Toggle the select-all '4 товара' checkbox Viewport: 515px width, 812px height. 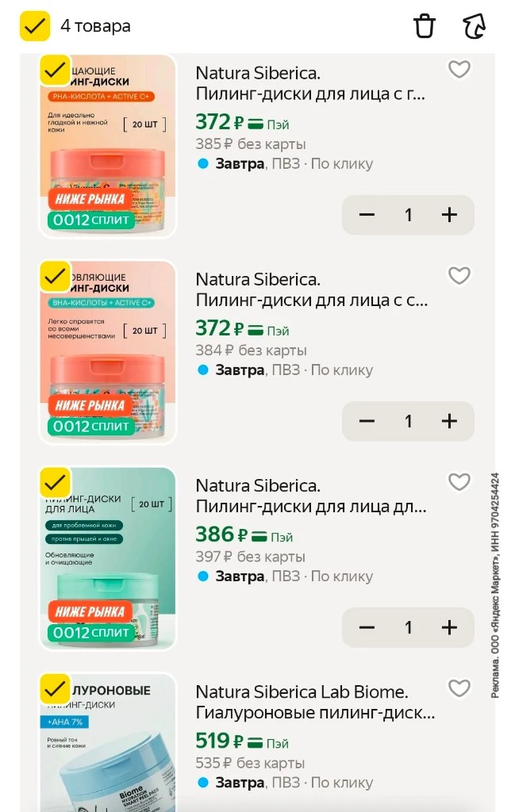pos(35,26)
